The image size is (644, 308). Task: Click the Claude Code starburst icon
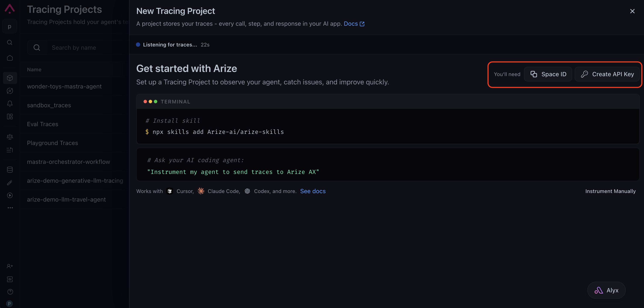tap(201, 191)
